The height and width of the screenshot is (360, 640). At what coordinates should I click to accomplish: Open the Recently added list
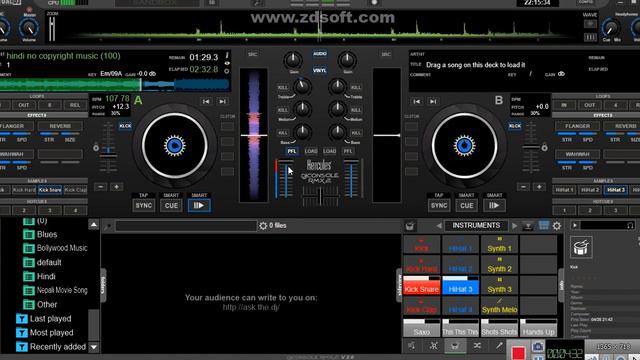[58, 347]
